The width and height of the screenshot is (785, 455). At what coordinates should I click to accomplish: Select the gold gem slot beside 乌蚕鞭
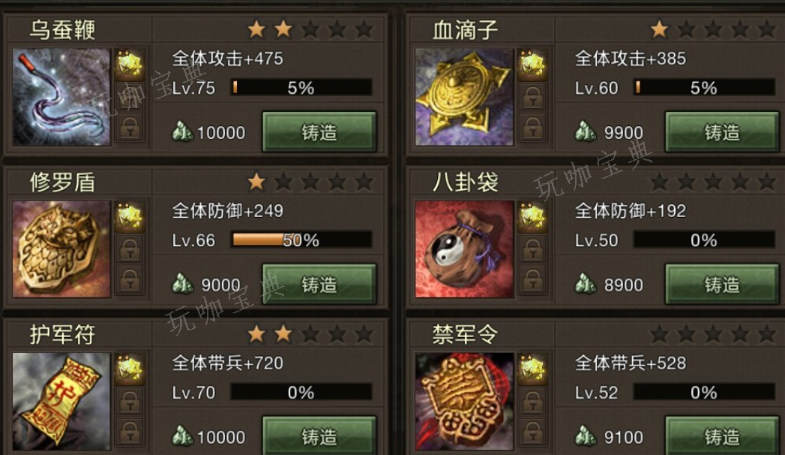click(x=130, y=65)
